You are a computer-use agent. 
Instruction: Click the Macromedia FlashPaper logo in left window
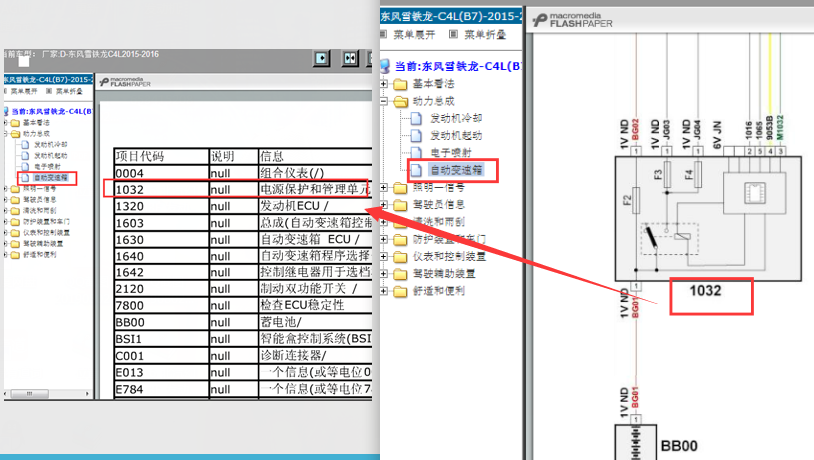point(125,82)
